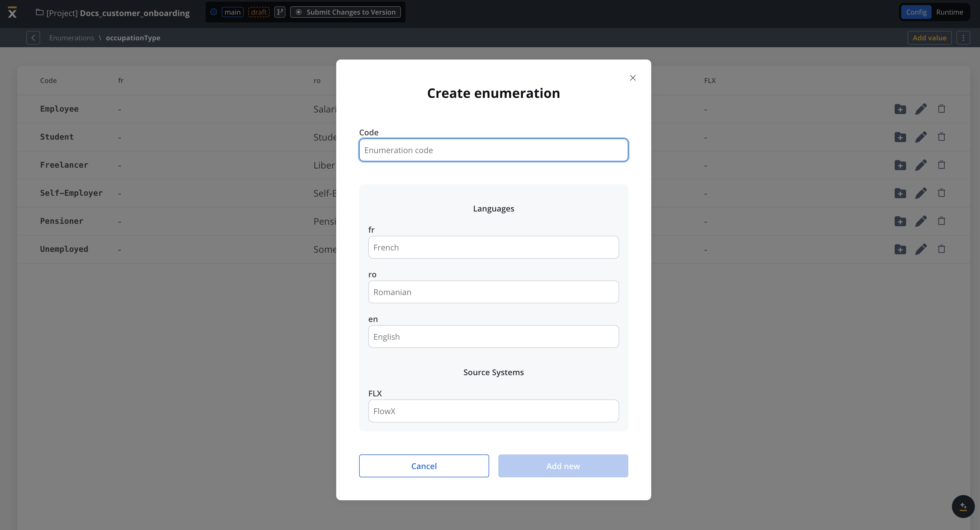Select the Freelancer code cell

(x=64, y=165)
